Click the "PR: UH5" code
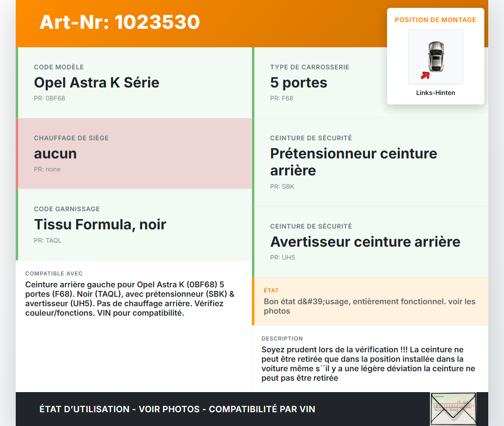Viewport: 504px width, 426px height. click(x=282, y=257)
